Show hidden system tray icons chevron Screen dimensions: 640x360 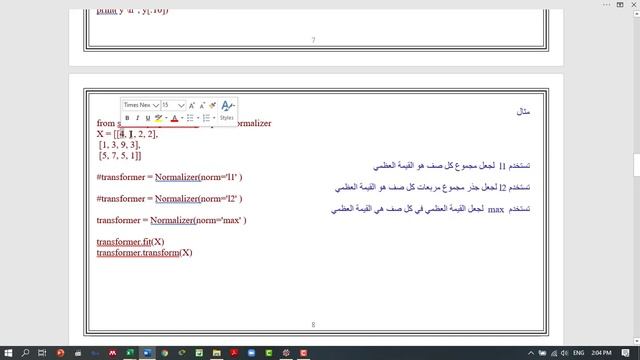[531, 353]
